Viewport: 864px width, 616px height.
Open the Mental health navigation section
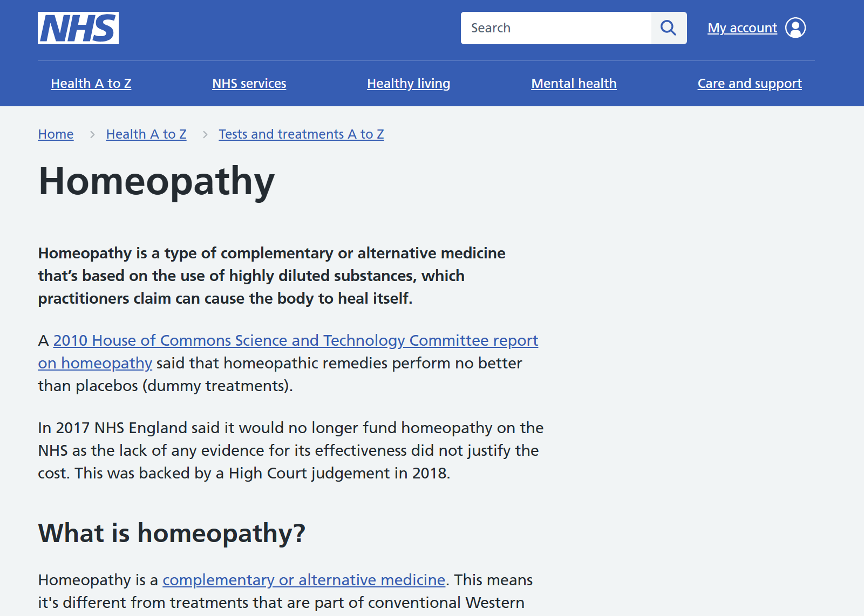coord(574,84)
